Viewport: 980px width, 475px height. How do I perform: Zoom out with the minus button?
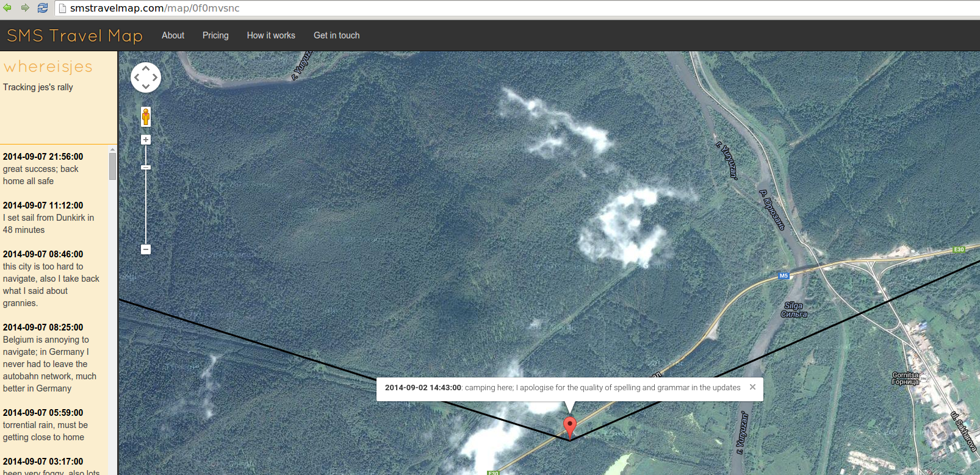(146, 249)
